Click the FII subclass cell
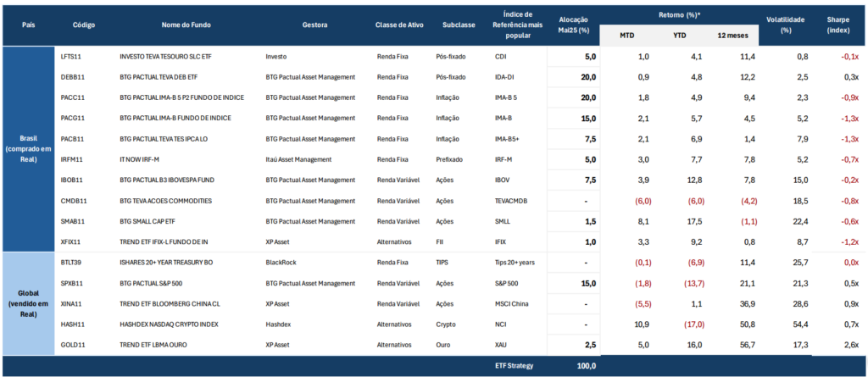Image resolution: width=868 pixels, height=377 pixels. 440,241
